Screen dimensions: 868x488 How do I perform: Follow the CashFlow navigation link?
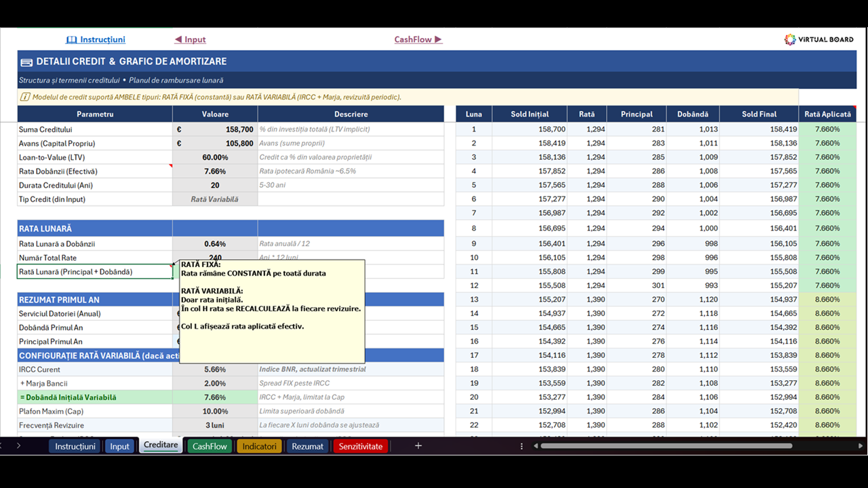(418, 39)
